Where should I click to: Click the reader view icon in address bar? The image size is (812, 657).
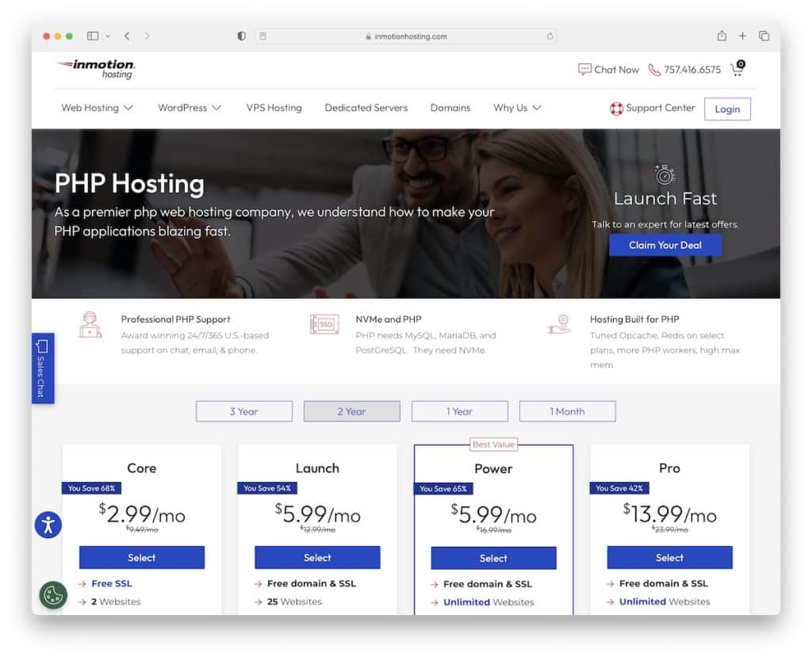(x=263, y=36)
